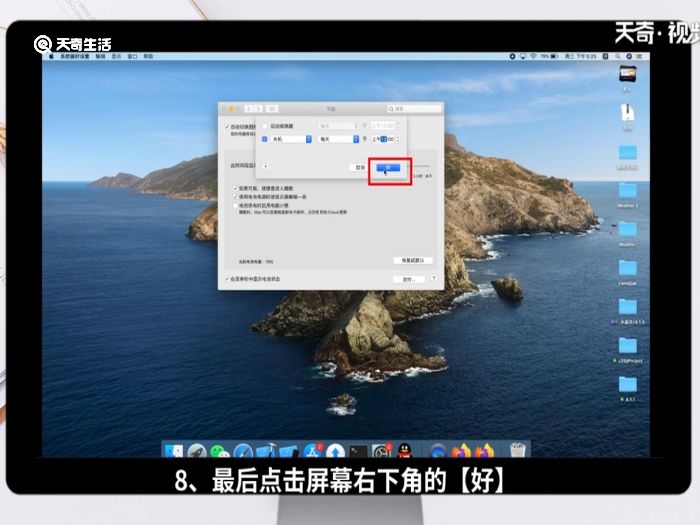Image resolution: width=700 pixels, height=525 pixels.
Task: Open the Trash in the Dock
Action: tap(517, 450)
